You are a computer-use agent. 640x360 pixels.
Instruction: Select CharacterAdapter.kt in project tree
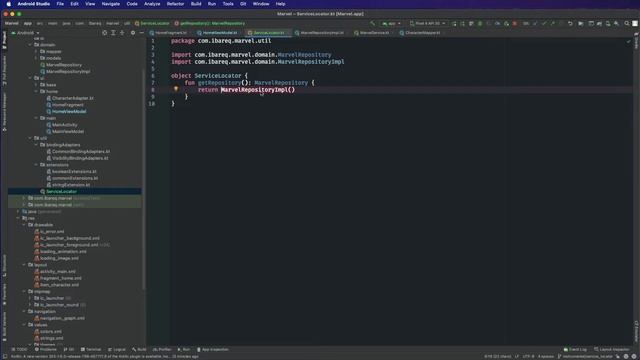[x=73, y=98]
